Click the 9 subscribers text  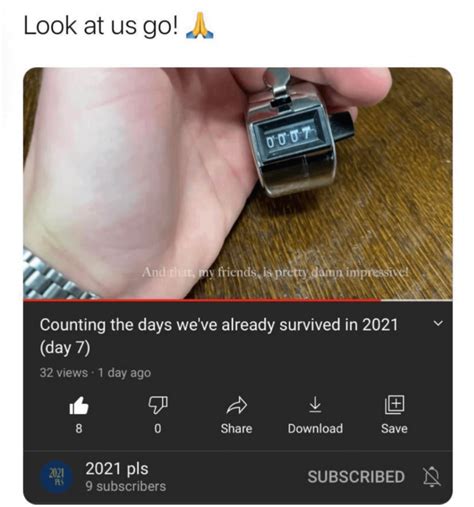coord(126,486)
